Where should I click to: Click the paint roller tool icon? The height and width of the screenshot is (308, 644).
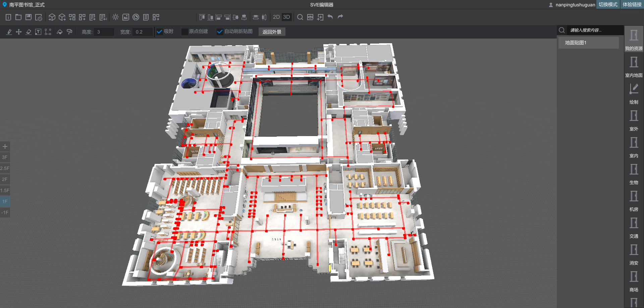[69, 32]
